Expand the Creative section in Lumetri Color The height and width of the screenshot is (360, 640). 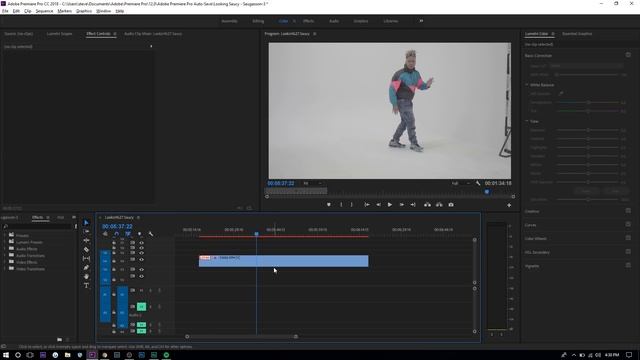tap(532, 211)
